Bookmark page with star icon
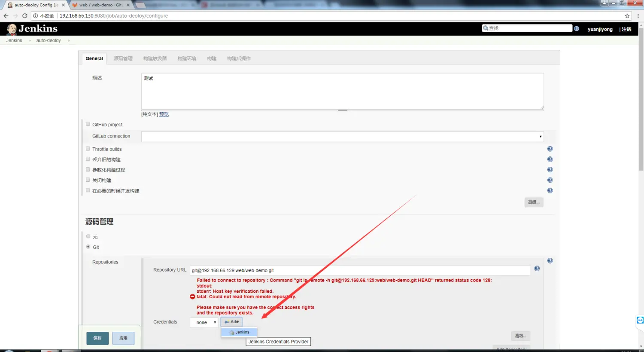This screenshot has height=352, width=644. [627, 15]
